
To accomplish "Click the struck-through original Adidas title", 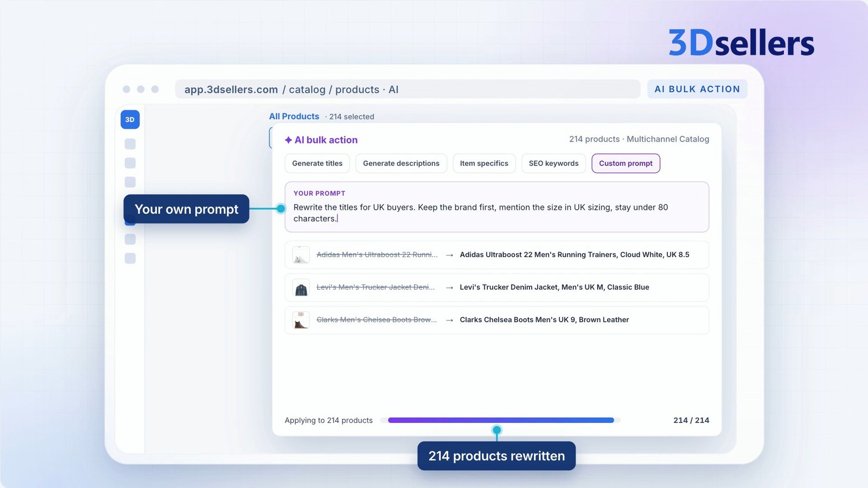I will tap(377, 255).
